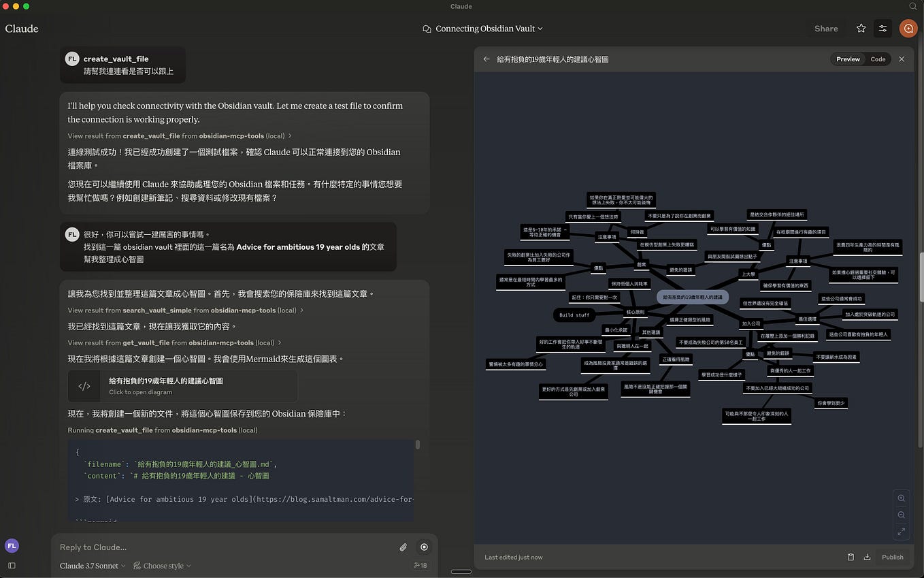Click the Reply to Claude input field

click(x=204, y=547)
